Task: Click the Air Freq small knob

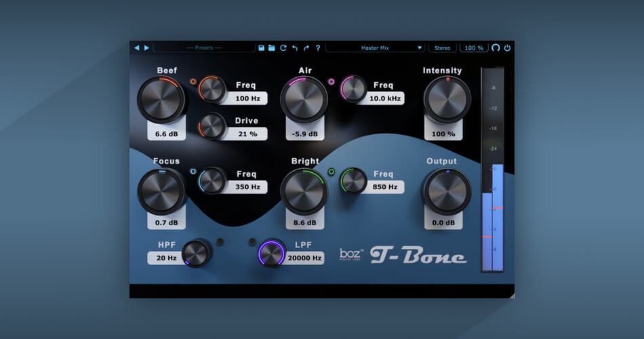Action: tap(353, 89)
